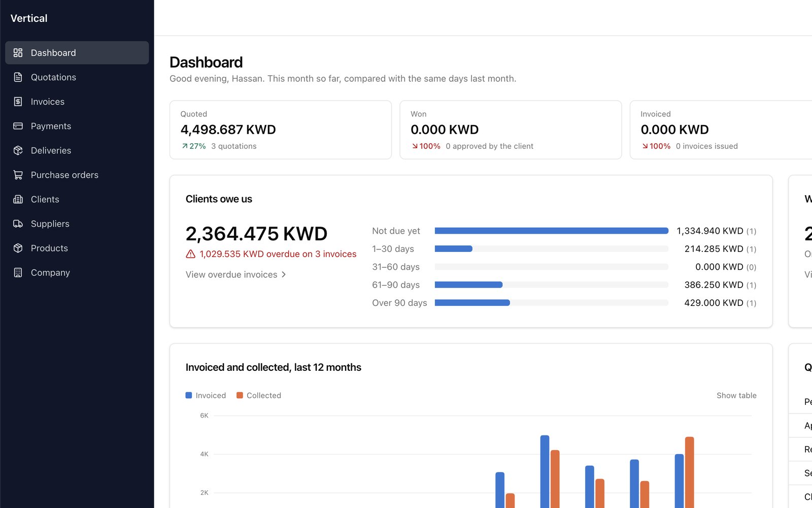The width and height of the screenshot is (812, 508).
Task: Open the Invoiced summary card
Action: click(x=721, y=130)
